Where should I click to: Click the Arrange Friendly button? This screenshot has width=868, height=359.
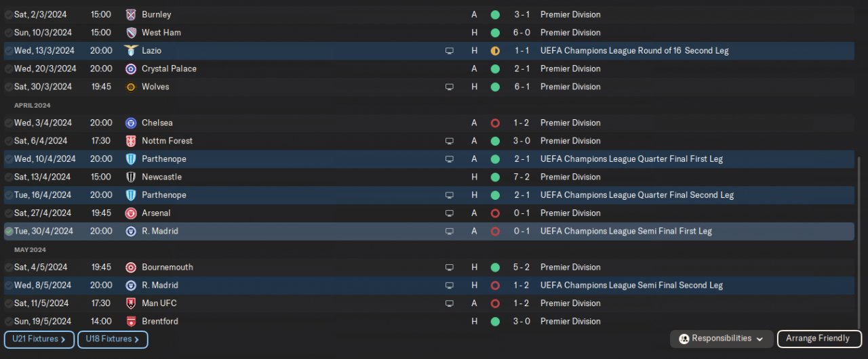(x=819, y=339)
